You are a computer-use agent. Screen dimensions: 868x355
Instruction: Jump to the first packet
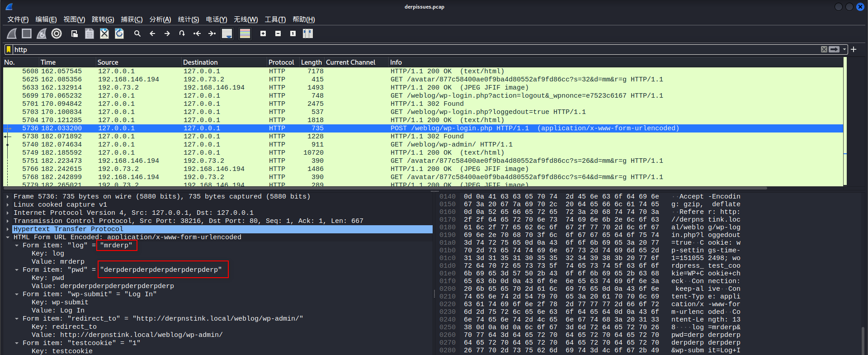click(x=197, y=33)
